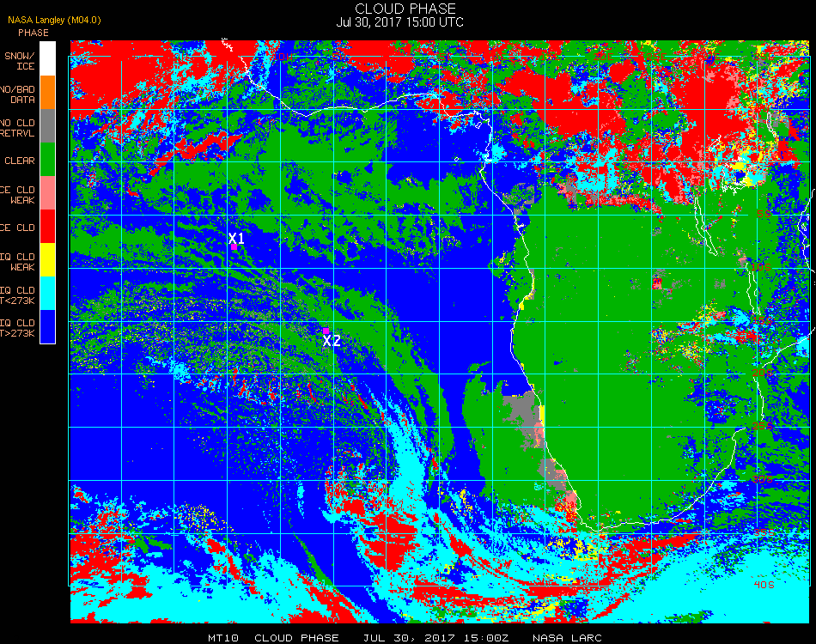
Task: Click the 'LIQ CLD T<273K' legend label
Action: (18, 295)
